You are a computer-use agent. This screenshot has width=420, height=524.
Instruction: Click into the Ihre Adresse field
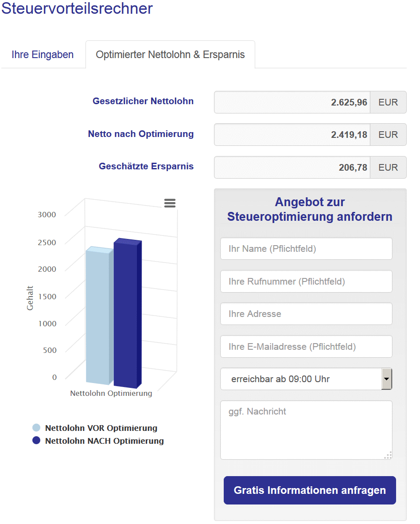click(306, 314)
